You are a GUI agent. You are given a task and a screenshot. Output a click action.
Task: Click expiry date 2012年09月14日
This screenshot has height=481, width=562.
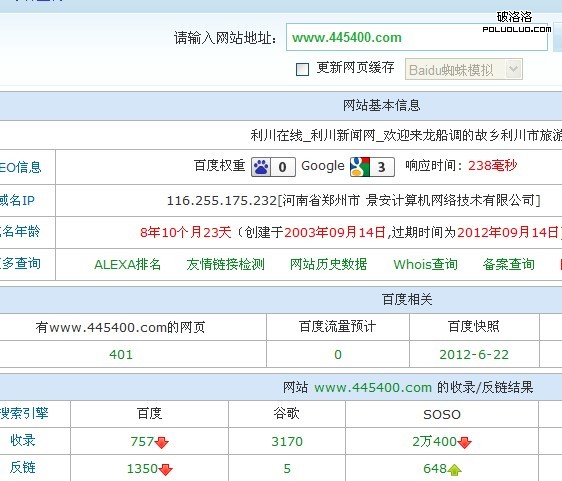507,233
